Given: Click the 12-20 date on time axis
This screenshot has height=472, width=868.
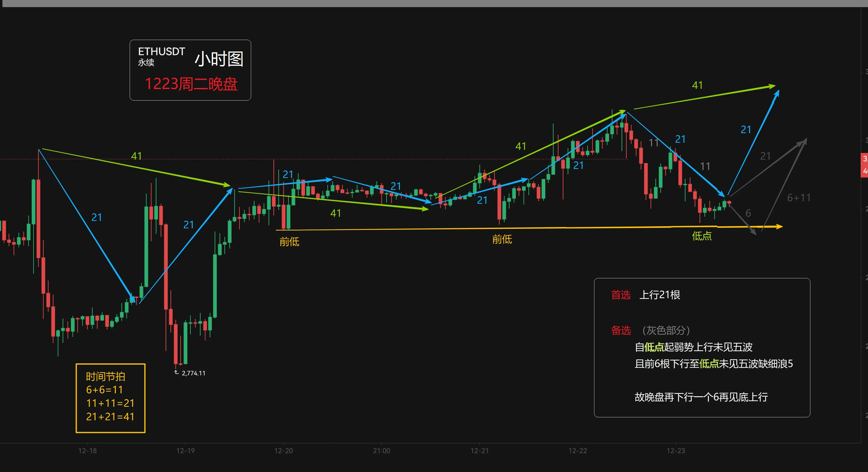Looking at the screenshot, I should click(x=283, y=450).
